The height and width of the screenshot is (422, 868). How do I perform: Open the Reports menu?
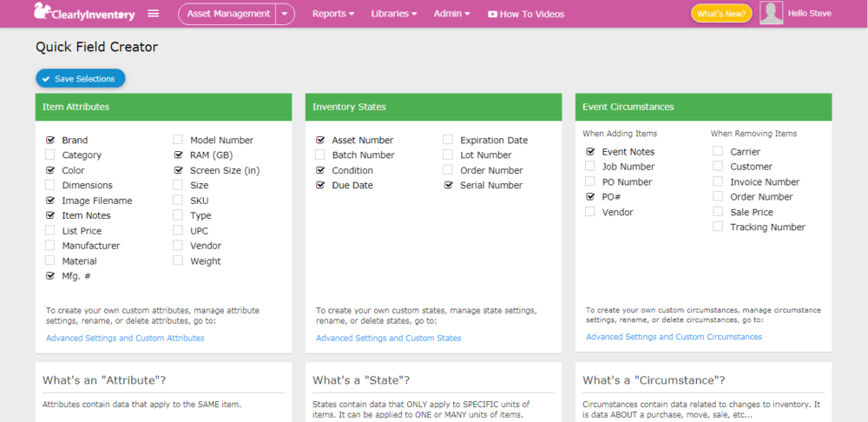(x=333, y=14)
